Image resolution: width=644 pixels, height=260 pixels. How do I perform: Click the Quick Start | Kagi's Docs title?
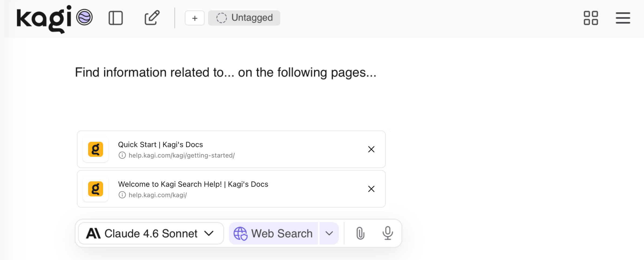(x=160, y=145)
